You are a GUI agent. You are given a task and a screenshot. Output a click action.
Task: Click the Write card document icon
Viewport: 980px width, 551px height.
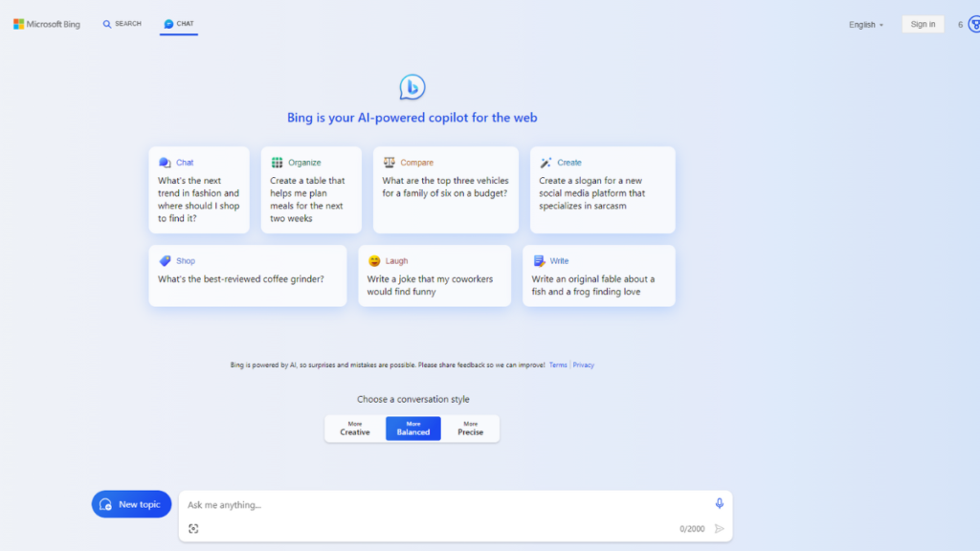coord(539,260)
